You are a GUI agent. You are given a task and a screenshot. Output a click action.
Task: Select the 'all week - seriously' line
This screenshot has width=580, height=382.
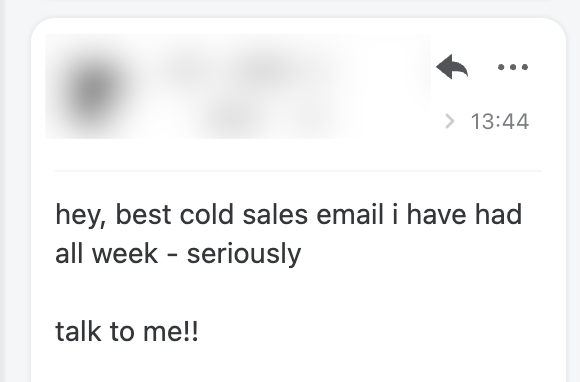pyautogui.click(x=178, y=254)
